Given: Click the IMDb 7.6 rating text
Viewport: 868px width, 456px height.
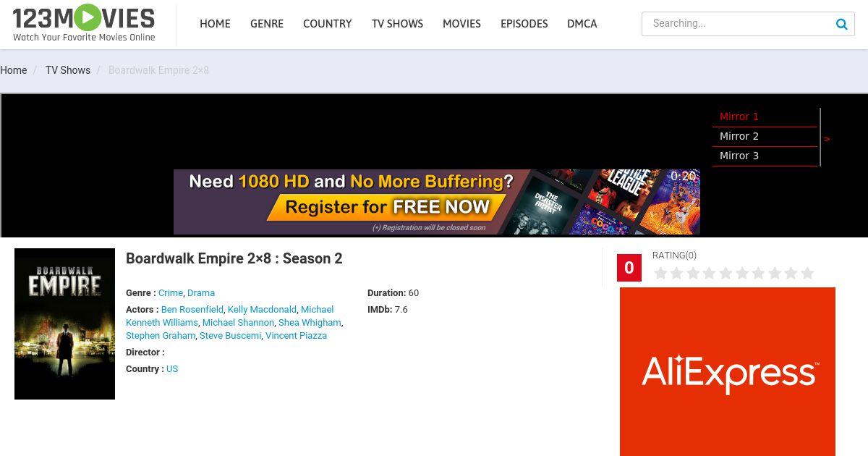Looking at the screenshot, I should 388,310.
